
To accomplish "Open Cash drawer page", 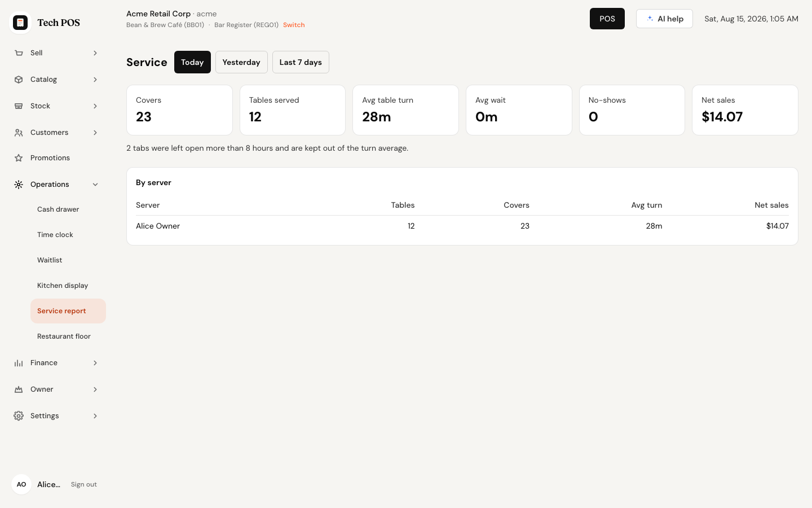I will [x=68, y=209].
